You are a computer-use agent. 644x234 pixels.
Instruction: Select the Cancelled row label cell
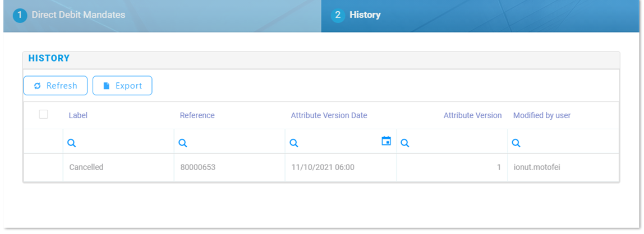(86, 167)
